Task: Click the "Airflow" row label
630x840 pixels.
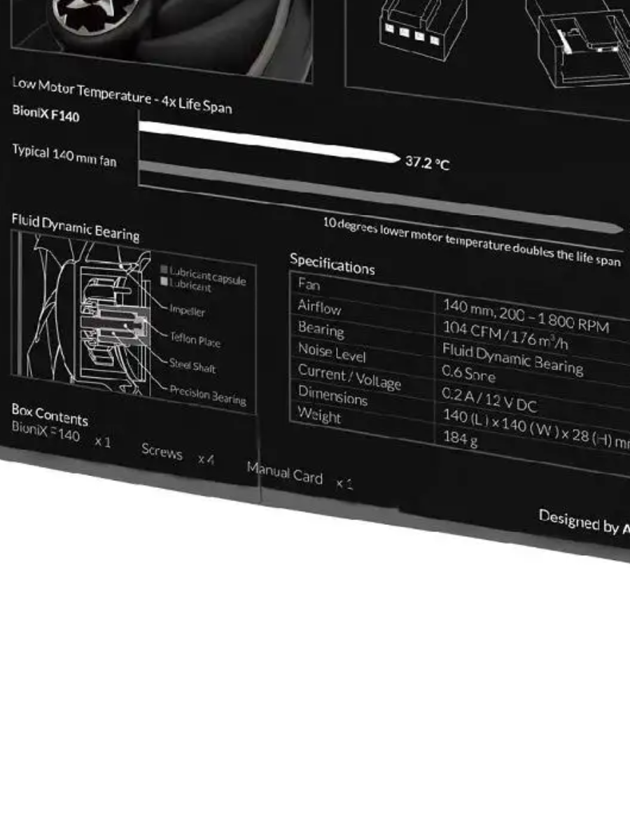Action: pyautogui.click(x=319, y=307)
